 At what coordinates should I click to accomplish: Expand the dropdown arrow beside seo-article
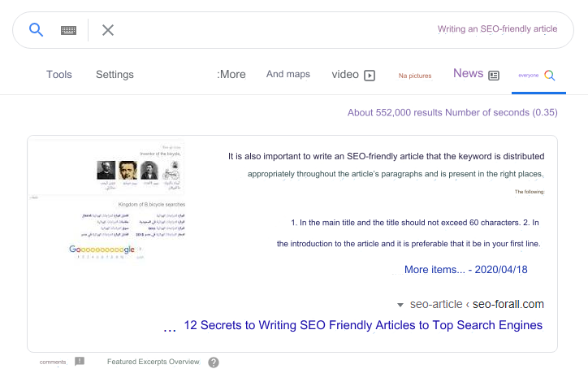click(x=400, y=305)
